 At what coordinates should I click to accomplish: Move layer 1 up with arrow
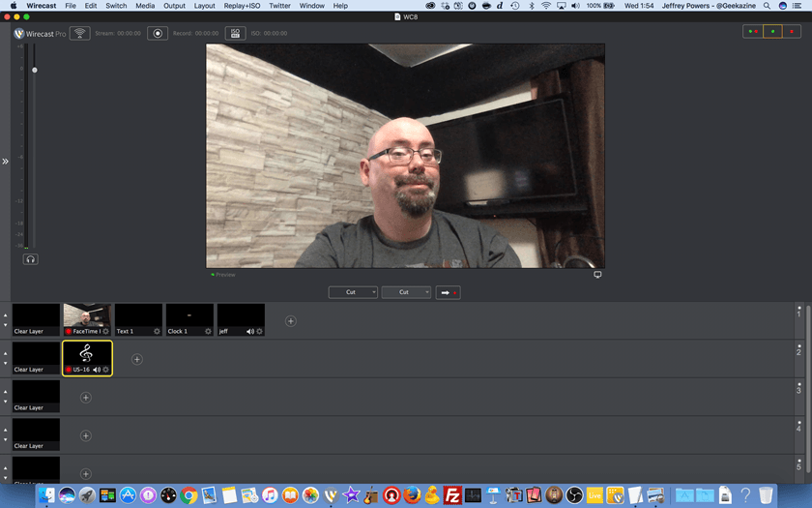point(6,315)
